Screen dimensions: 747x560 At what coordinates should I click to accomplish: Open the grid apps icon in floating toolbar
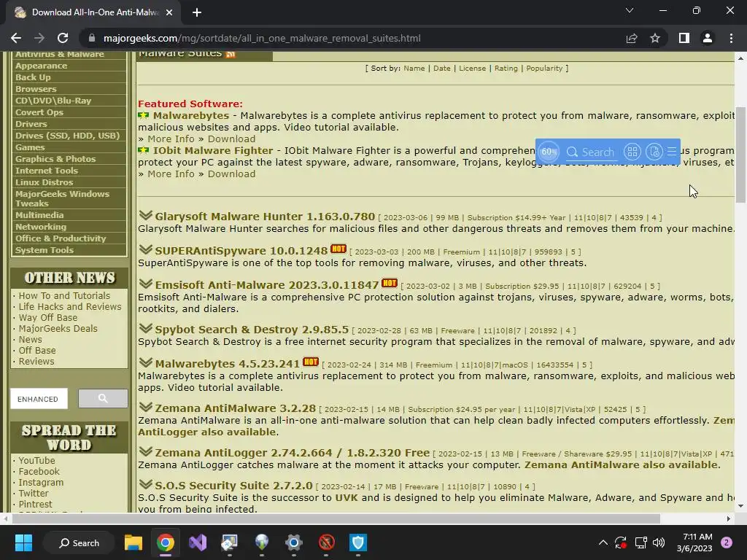pyautogui.click(x=632, y=152)
